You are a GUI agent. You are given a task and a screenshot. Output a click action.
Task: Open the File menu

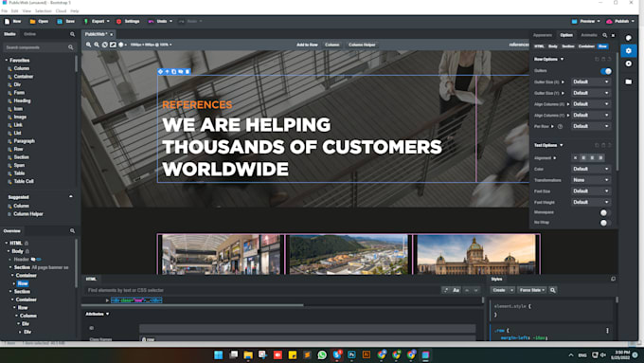[4, 11]
